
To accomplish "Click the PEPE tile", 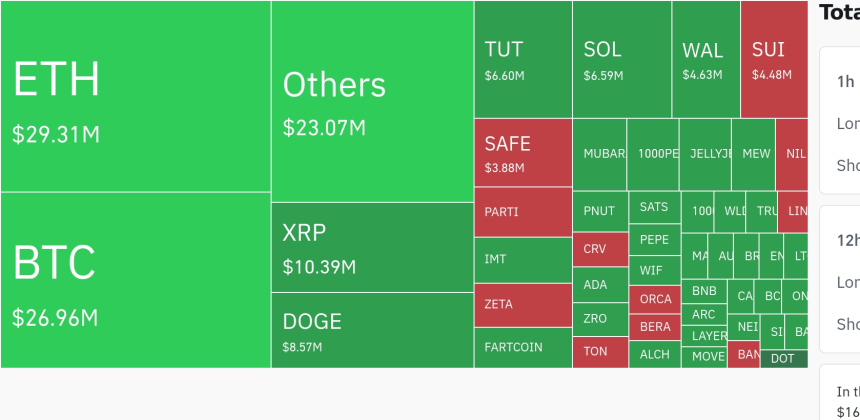I will (654, 240).
